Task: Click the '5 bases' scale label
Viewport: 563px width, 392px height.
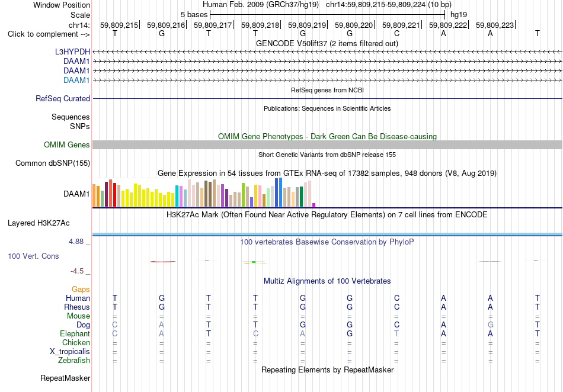Action: (x=194, y=15)
